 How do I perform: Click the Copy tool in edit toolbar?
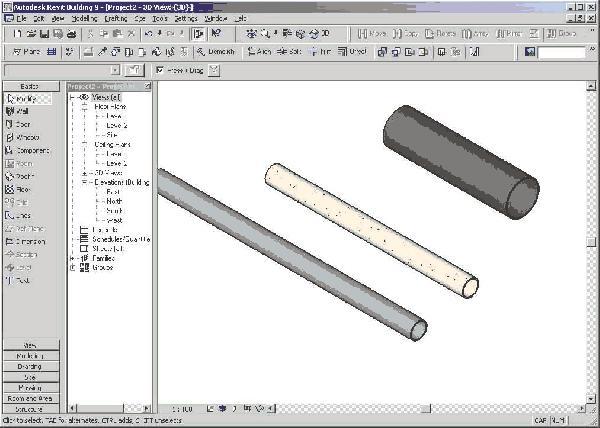tap(406, 34)
